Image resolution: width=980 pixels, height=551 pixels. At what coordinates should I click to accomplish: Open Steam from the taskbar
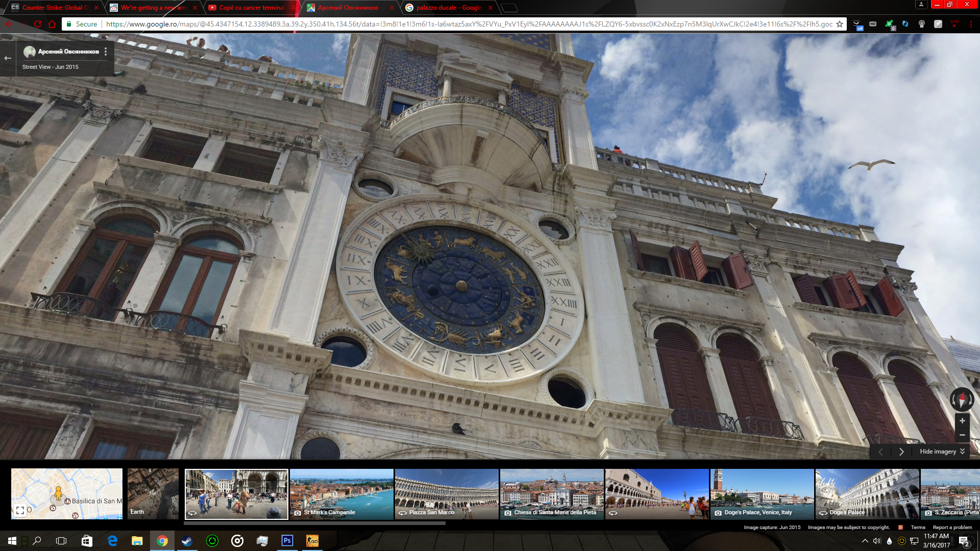187,541
